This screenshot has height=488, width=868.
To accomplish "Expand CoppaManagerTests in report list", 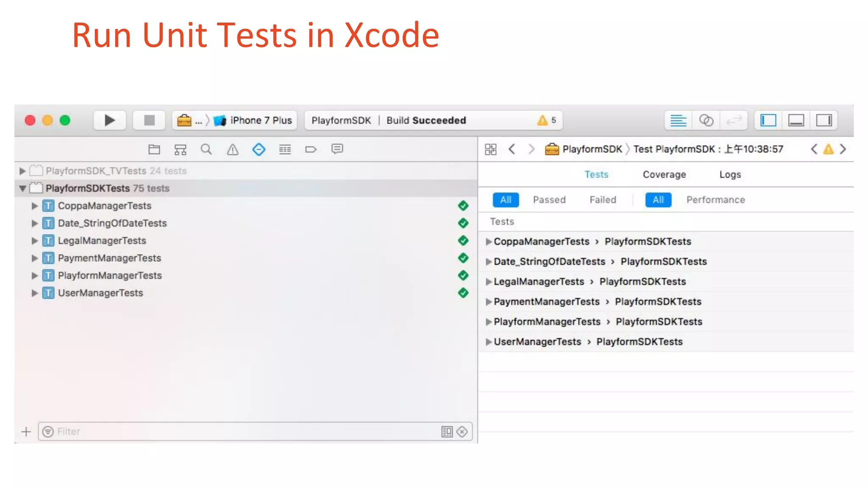I will pyautogui.click(x=488, y=241).
